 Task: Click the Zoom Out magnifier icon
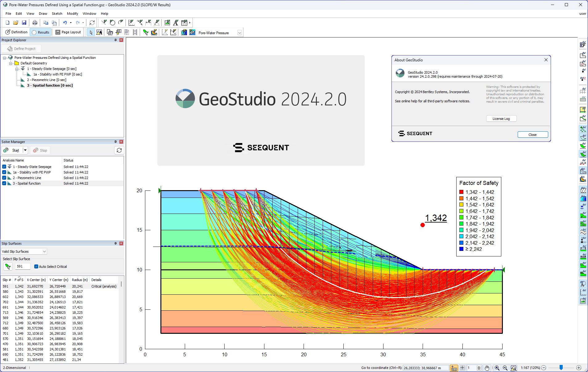pyautogui.click(x=505, y=368)
